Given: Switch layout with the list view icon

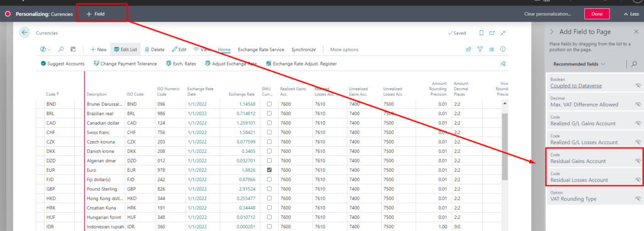Looking at the screenshot, I should coord(491,49).
